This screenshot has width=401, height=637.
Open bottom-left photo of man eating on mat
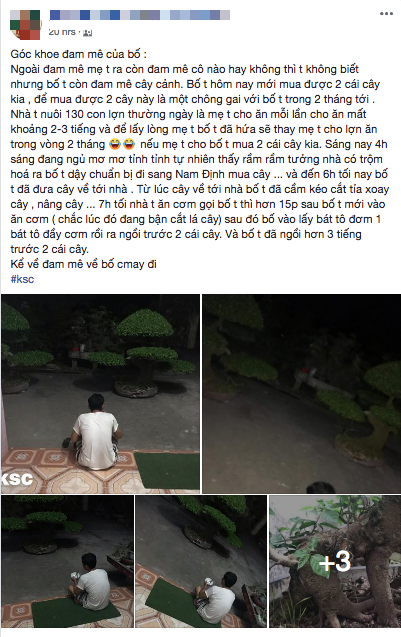67,562
